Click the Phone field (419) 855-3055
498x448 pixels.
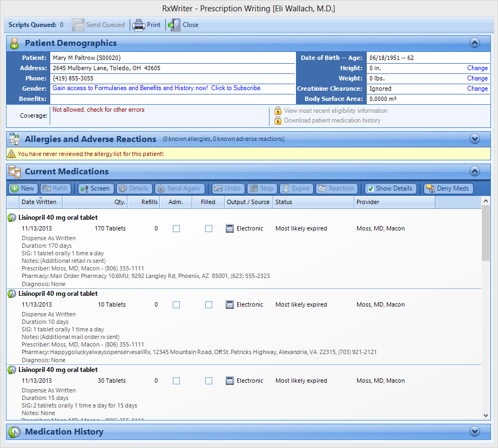(x=172, y=78)
